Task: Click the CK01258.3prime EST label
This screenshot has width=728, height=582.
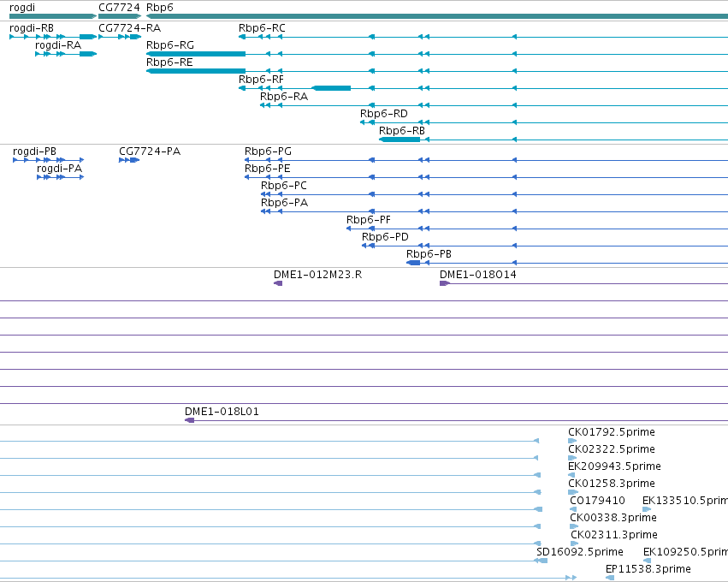Action: click(612, 484)
